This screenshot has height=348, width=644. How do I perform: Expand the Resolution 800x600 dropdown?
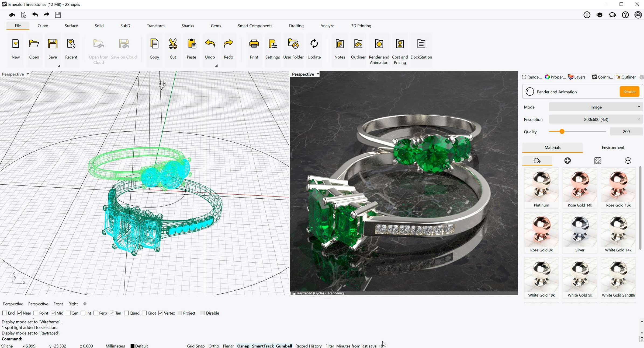pyautogui.click(x=596, y=119)
